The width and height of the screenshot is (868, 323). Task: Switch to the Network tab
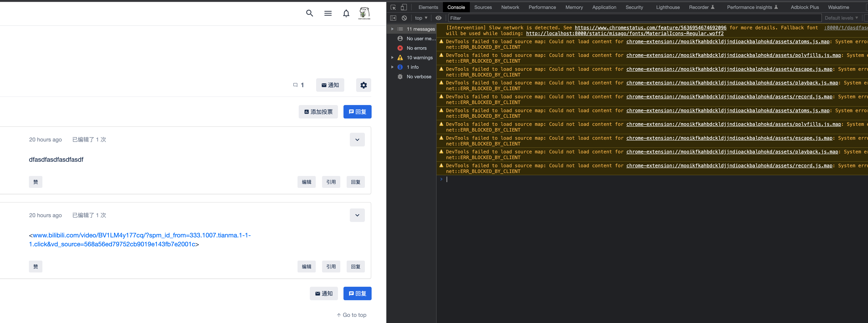pyautogui.click(x=510, y=7)
